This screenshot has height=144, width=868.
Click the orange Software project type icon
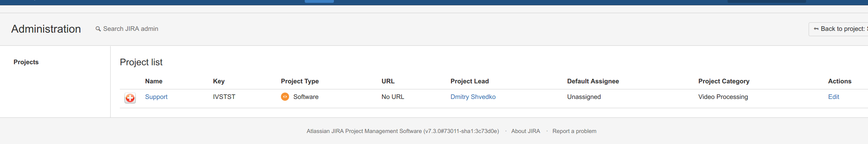pyautogui.click(x=285, y=97)
